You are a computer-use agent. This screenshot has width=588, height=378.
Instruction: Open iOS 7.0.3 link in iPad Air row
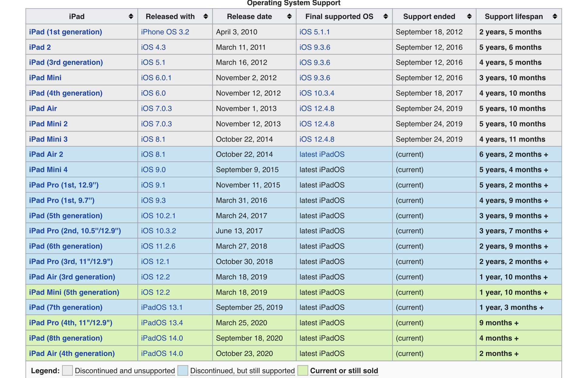156,108
